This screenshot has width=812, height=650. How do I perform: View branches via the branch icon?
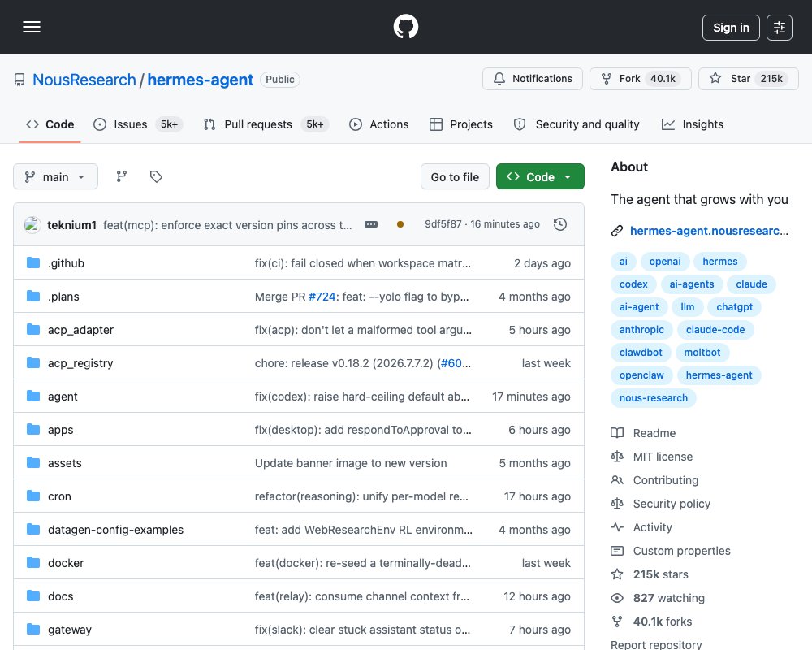122,177
